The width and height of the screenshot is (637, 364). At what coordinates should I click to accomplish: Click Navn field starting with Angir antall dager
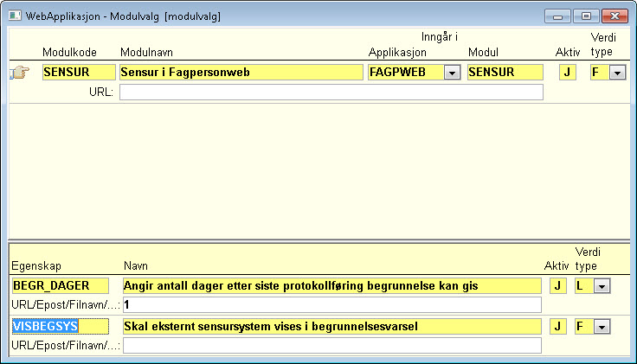[331, 285]
